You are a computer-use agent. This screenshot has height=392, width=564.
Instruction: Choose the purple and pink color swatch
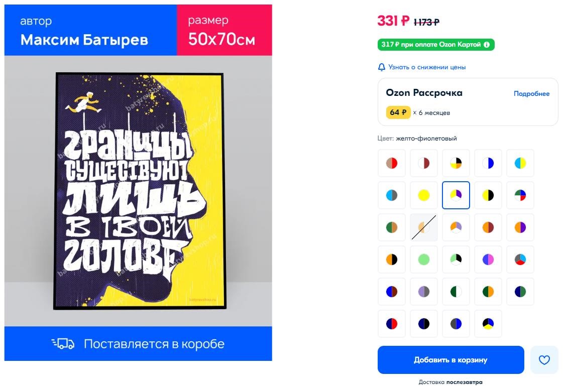pyautogui.click(x=488, y=259)
